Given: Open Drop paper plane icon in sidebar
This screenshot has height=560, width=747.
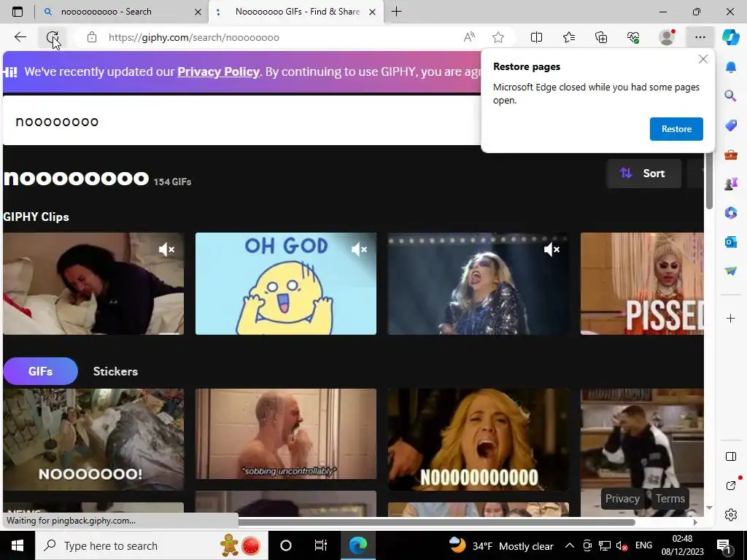Looking at the screenshot, I should tap(731, 271).
